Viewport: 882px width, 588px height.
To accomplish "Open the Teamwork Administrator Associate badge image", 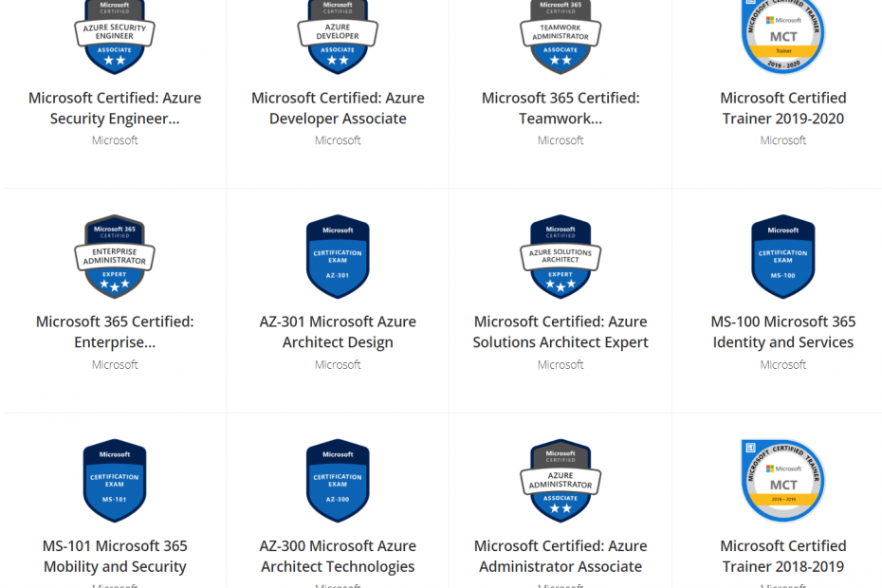I will (560, 37).
